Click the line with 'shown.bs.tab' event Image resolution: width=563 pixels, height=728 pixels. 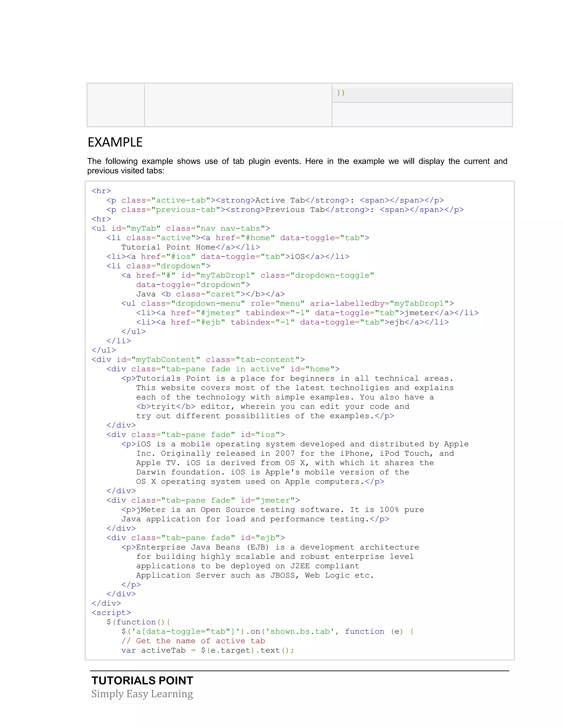(x=268, y=631)
